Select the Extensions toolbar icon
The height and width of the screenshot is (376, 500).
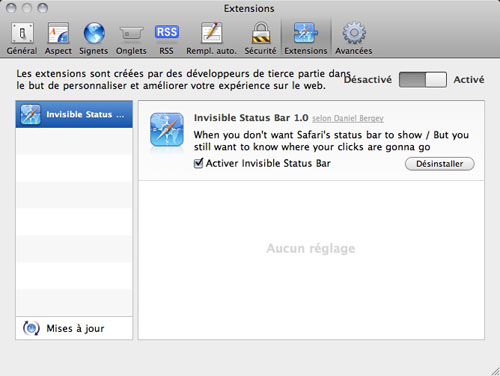pyautogui.click(x=306, y=38)
